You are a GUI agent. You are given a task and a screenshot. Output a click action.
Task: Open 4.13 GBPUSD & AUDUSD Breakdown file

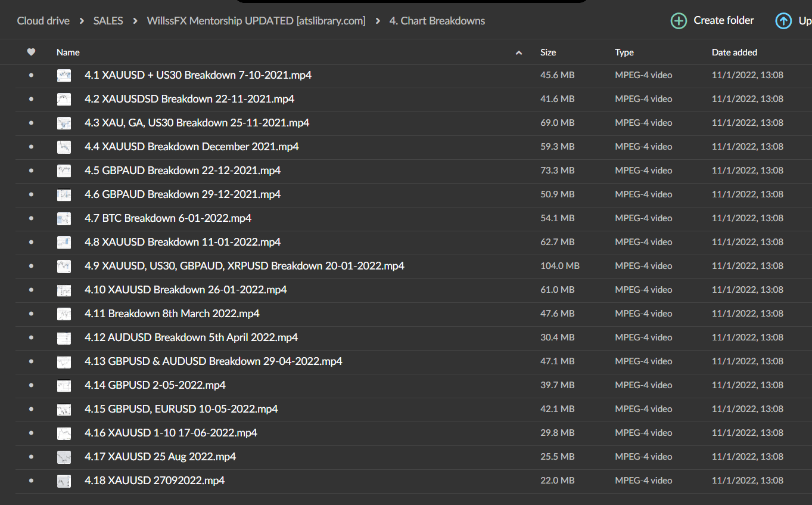[x=213, y=361]
